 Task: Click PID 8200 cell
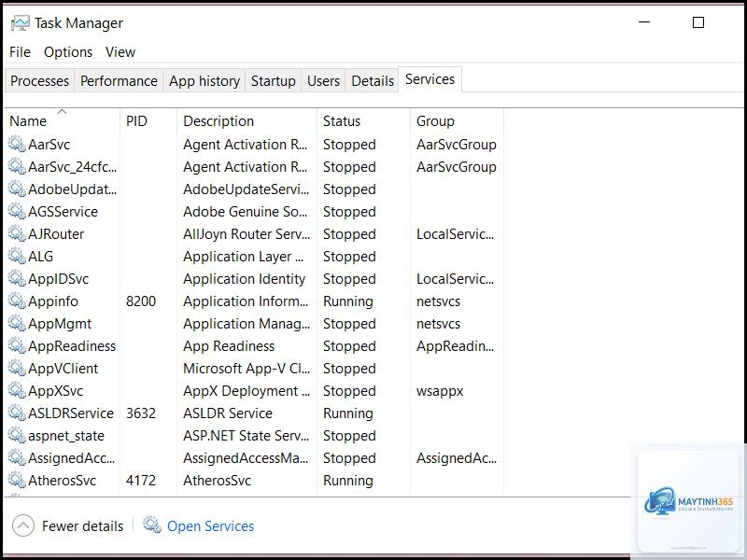pos(141,301)
